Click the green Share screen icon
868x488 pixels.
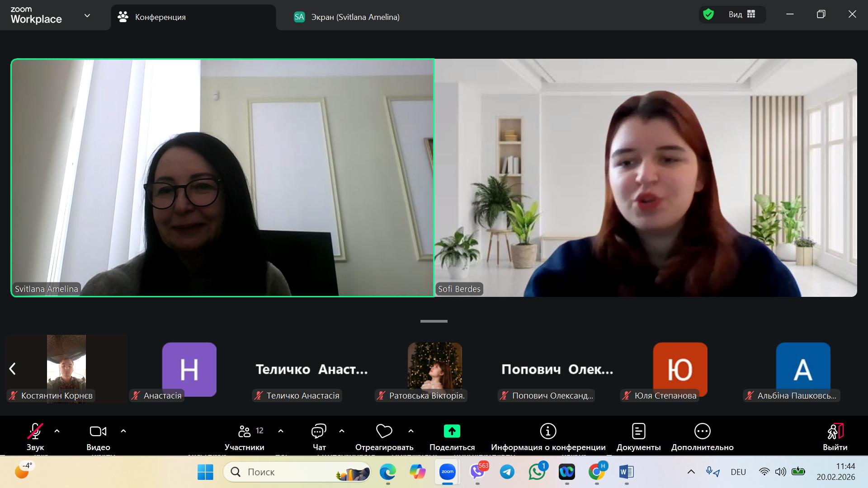pos(452,432)
